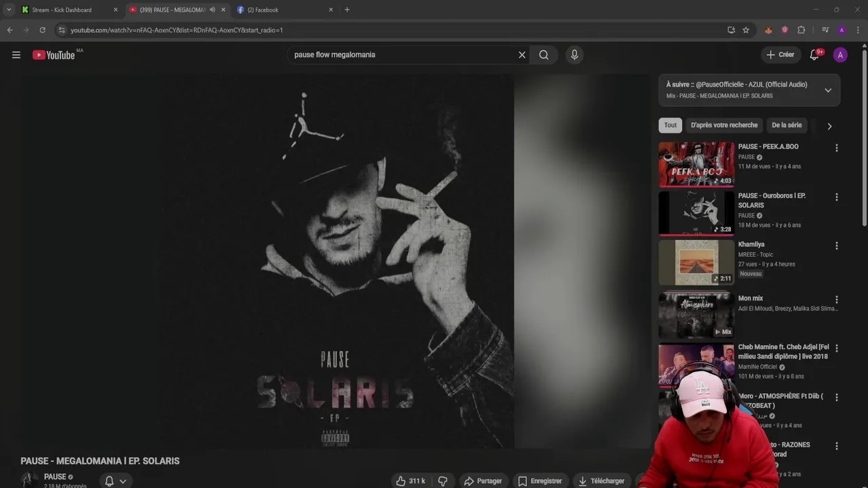Open Chrome three-dot menu
The image size is (868, 488).
click(x=859, y=30)
